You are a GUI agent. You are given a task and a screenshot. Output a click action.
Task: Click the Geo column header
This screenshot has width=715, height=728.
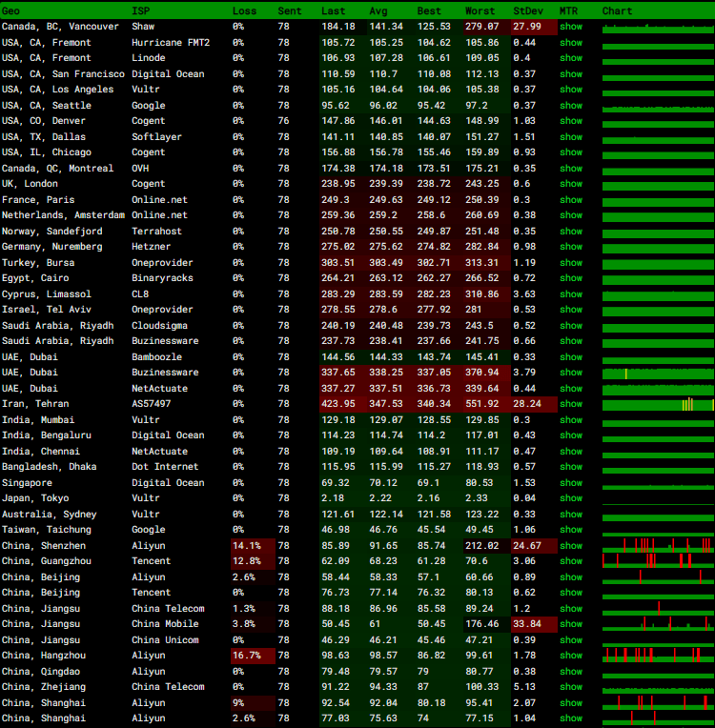(x=10, y=10)
